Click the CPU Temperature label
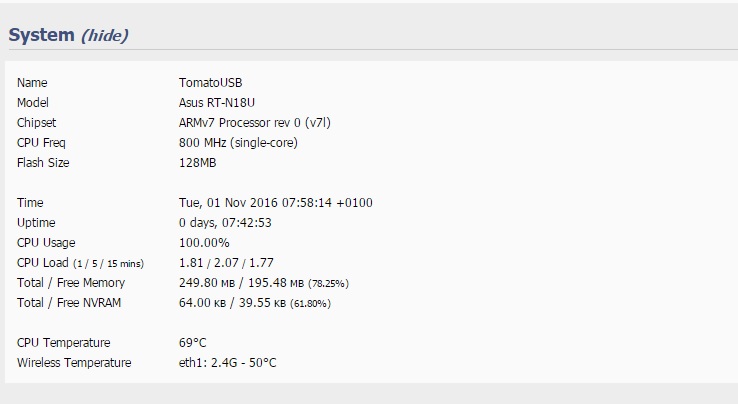The image size is (738, 404). coord(64,343)
